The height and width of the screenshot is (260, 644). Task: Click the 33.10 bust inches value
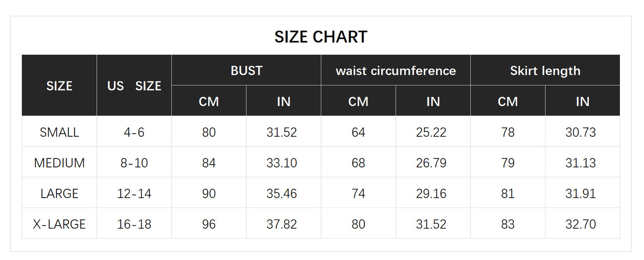pos(282,163)
